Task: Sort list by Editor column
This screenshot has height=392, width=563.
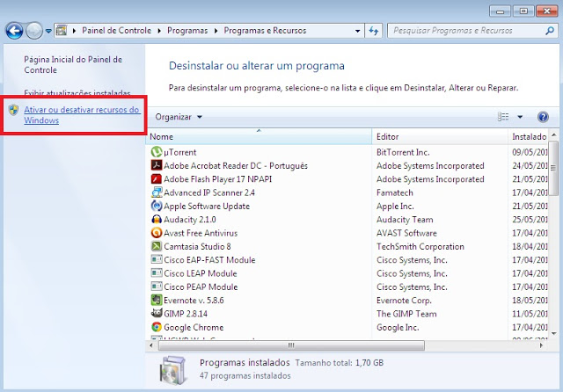Action: click(x=440, y=136)
